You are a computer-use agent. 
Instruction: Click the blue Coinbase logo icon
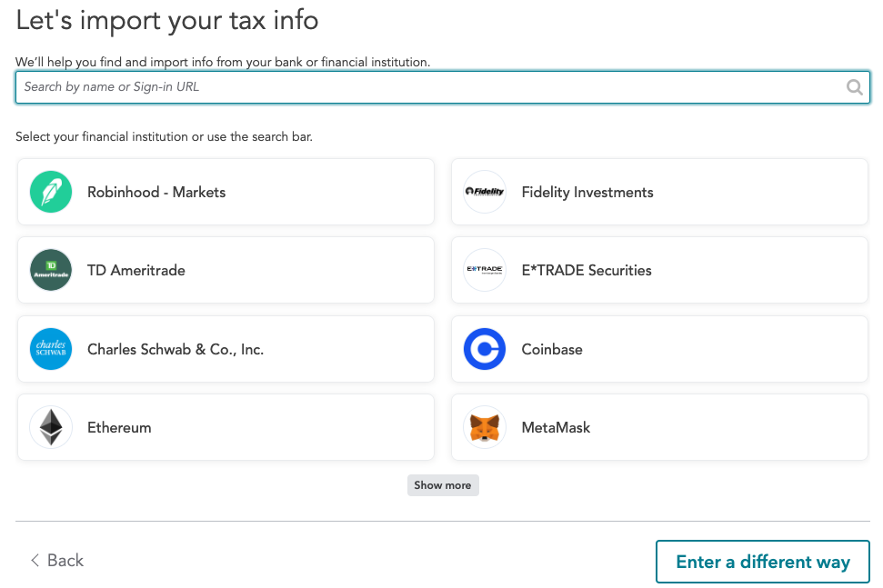(x=484, y=348)
